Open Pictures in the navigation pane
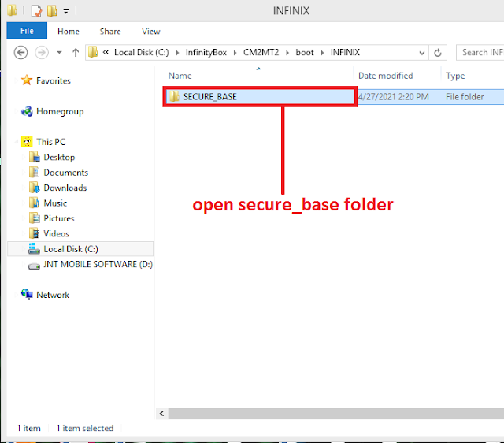This screenshot has height=443, width=504. click(x=59, y=218)
